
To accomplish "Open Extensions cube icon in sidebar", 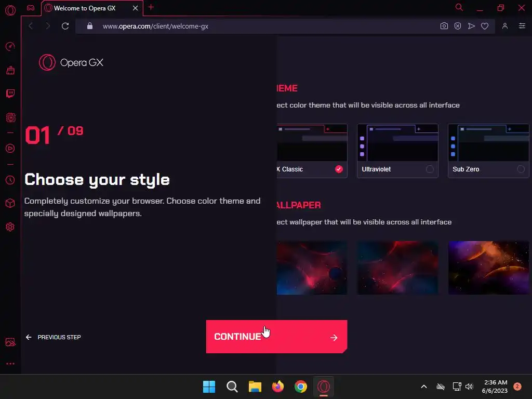I will pos(10,203).
